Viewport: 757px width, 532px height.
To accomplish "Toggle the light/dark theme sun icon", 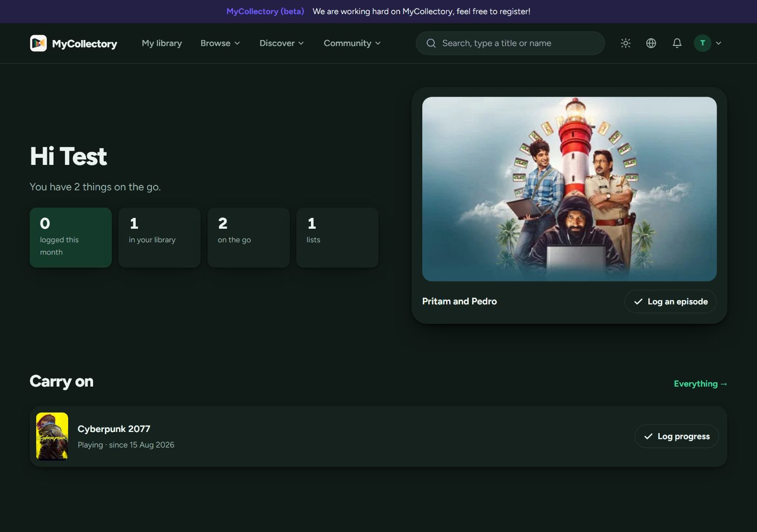I will (x=626, y=43).
